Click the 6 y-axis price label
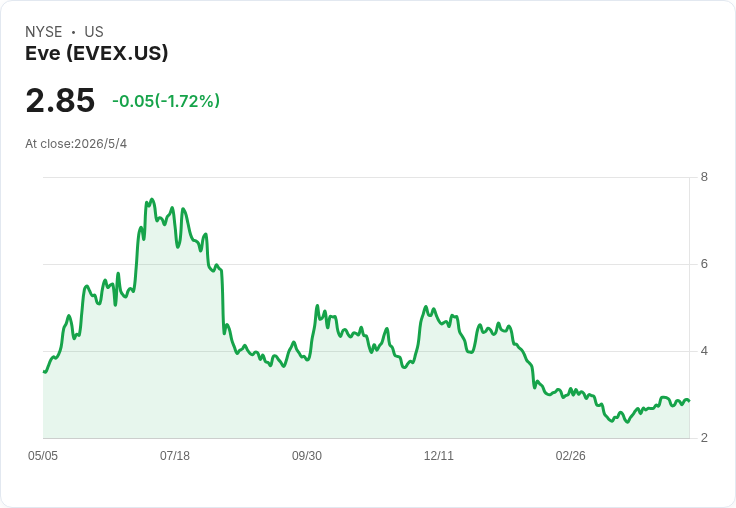 point(704,264)
